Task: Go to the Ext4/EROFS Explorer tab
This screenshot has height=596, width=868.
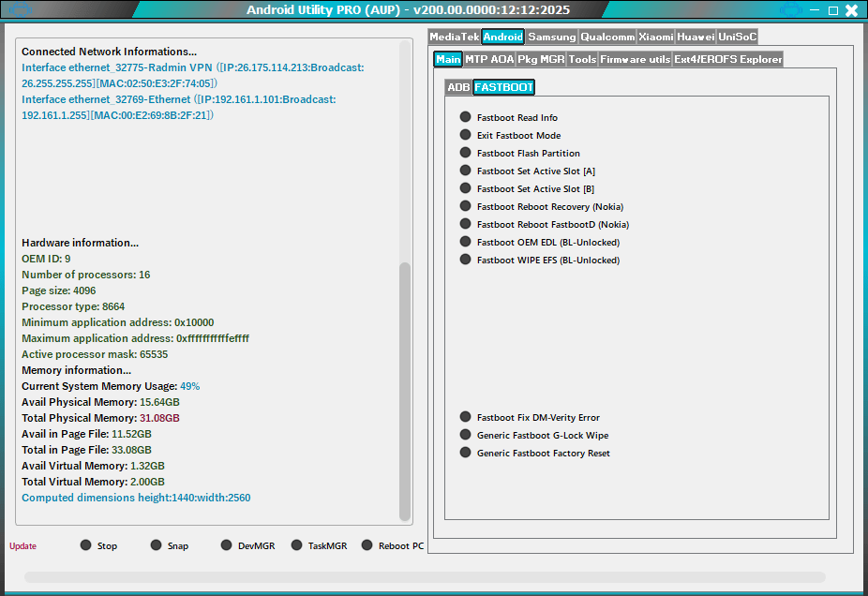Action: coord(727,59)
